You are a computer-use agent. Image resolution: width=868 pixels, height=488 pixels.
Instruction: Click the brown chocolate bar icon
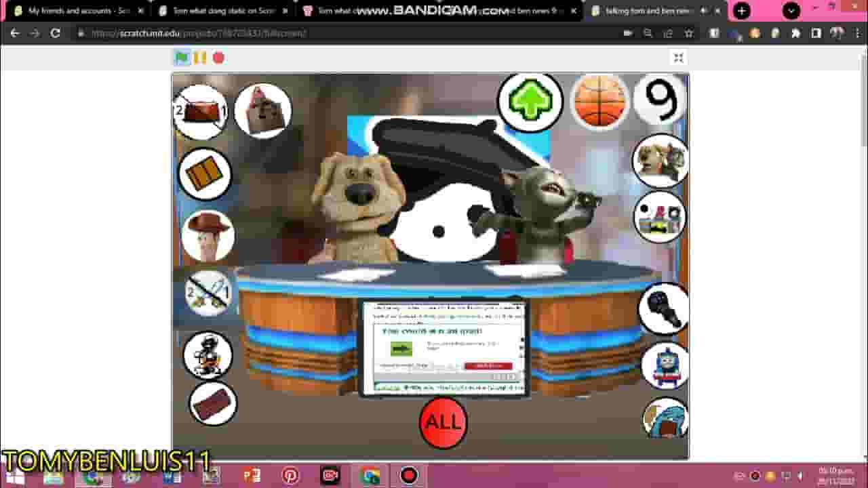tap(213, 404)
